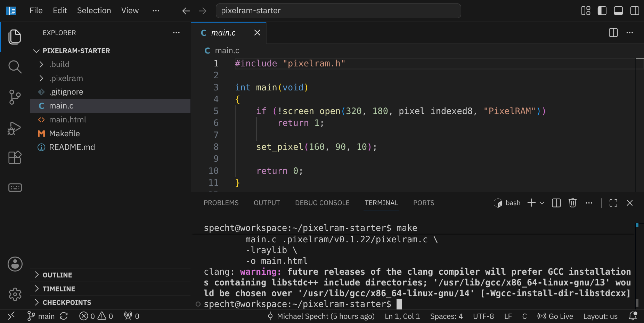Open the Manage gear menu
The image size is (644, 323).
pyautogui.click(x=15, y=294)
